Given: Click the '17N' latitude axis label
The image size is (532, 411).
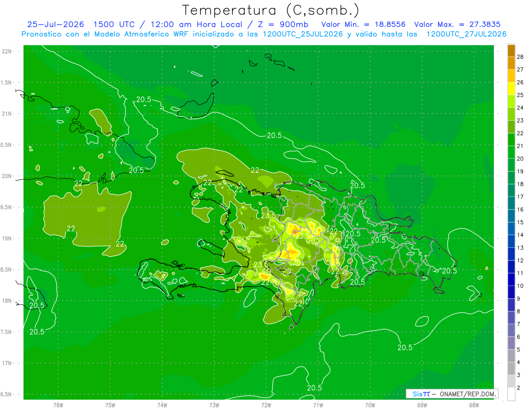Looking at the screenshot, I should pos(7,363).
